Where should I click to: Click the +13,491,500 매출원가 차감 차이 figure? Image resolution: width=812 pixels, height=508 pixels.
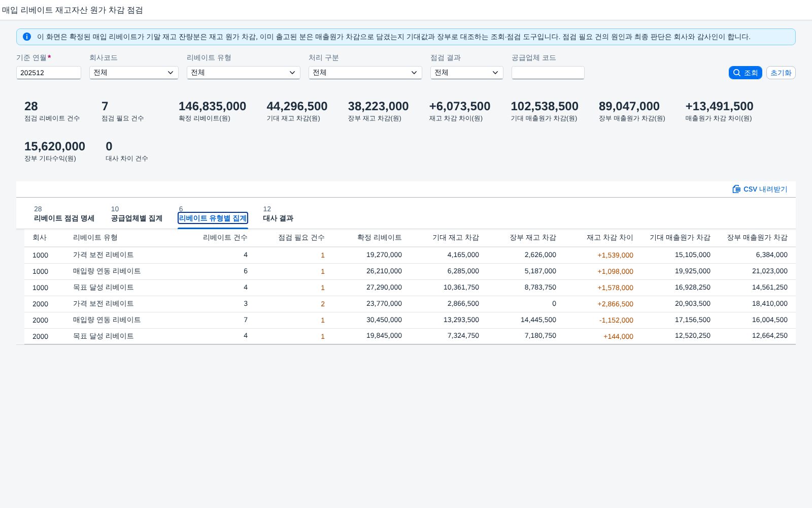(719, 106)
